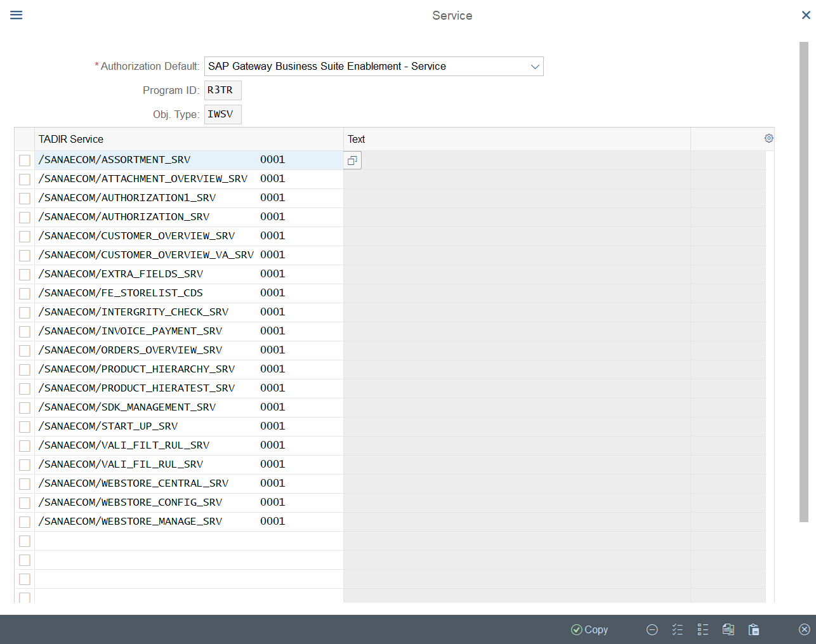This screenshot has width=816, height=644.
Task: Click the /SANAECOM/EXTRA_FIELDS_SRV service cell
Action: 189,274
